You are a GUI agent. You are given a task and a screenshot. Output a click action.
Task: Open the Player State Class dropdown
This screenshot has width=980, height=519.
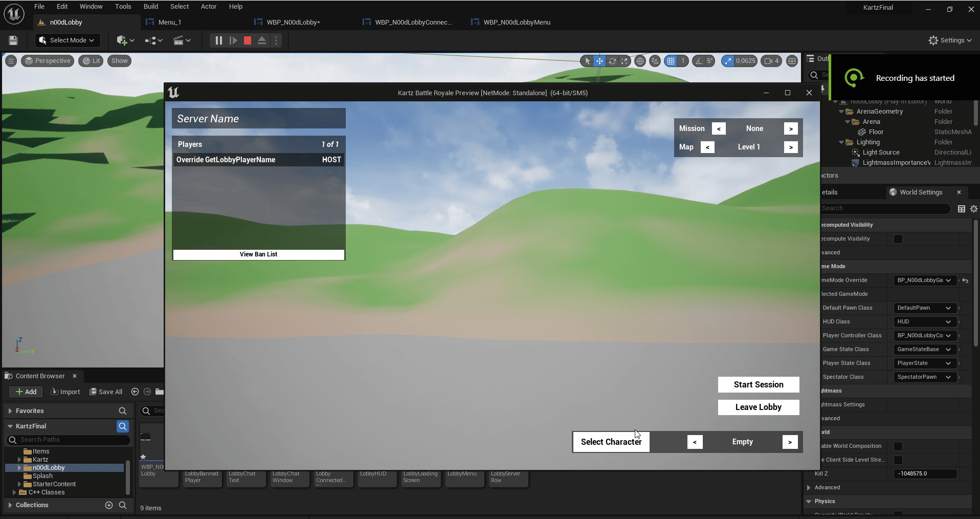coord(925,363)
